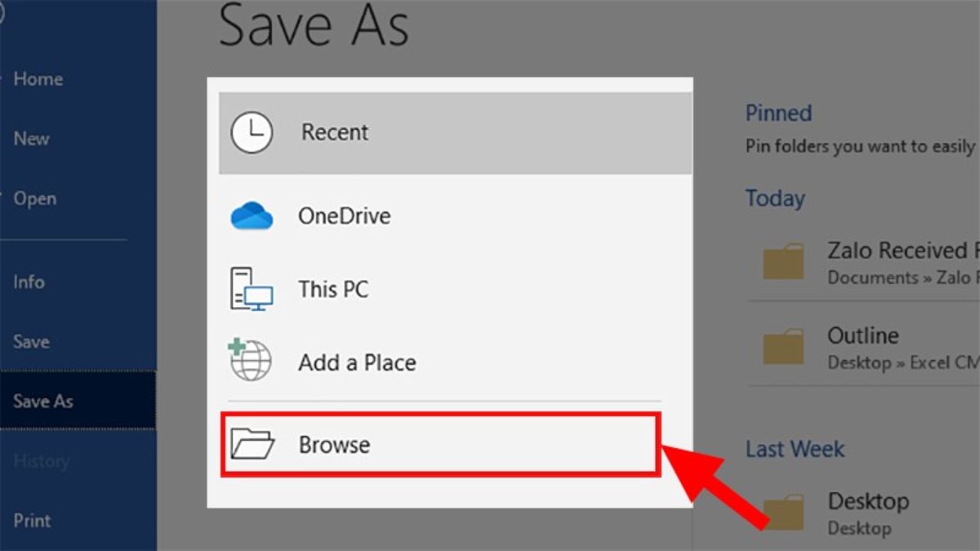Open the Print page
The height and width of the screenshot is (551, 980).
pos(32,520)
